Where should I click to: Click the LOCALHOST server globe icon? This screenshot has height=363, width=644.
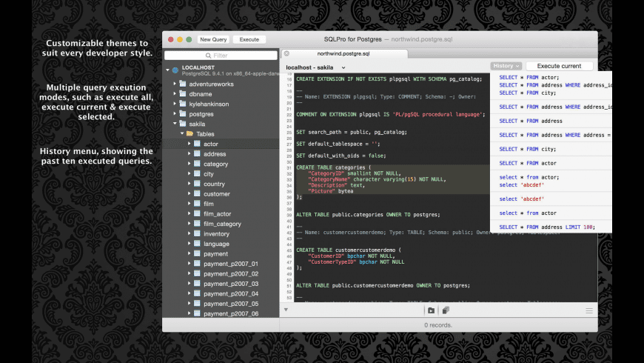coord(175,70)
